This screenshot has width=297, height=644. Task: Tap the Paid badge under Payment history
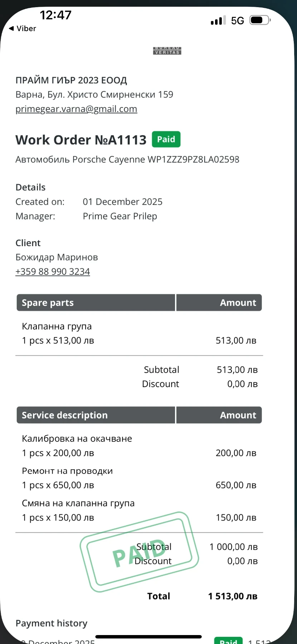pyautogui.click(x=228, y=640)
